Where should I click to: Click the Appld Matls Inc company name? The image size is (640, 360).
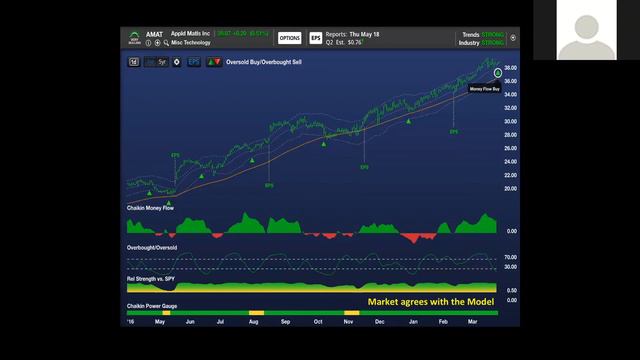(x=190, y=34)
